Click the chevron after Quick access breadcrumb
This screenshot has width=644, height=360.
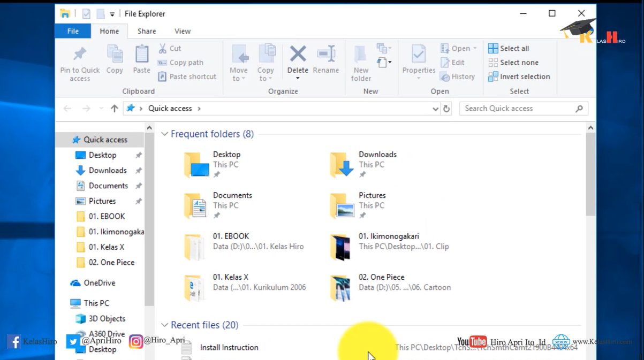coord(199,109)
